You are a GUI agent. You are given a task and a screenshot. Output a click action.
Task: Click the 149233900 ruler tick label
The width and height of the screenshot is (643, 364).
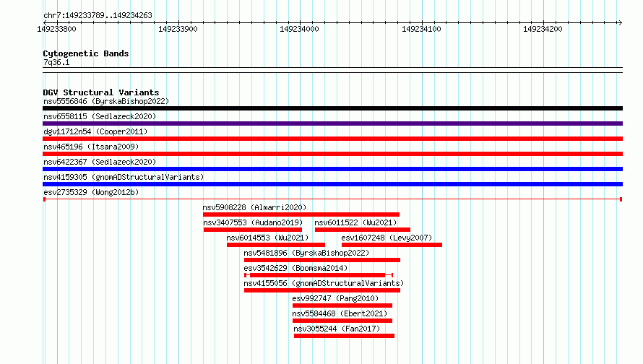click(x=178, y=29)
